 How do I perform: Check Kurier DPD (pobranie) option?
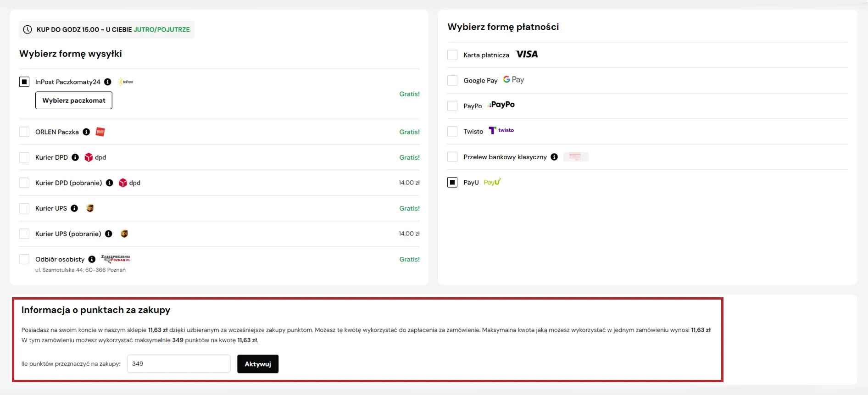(24, 183)
